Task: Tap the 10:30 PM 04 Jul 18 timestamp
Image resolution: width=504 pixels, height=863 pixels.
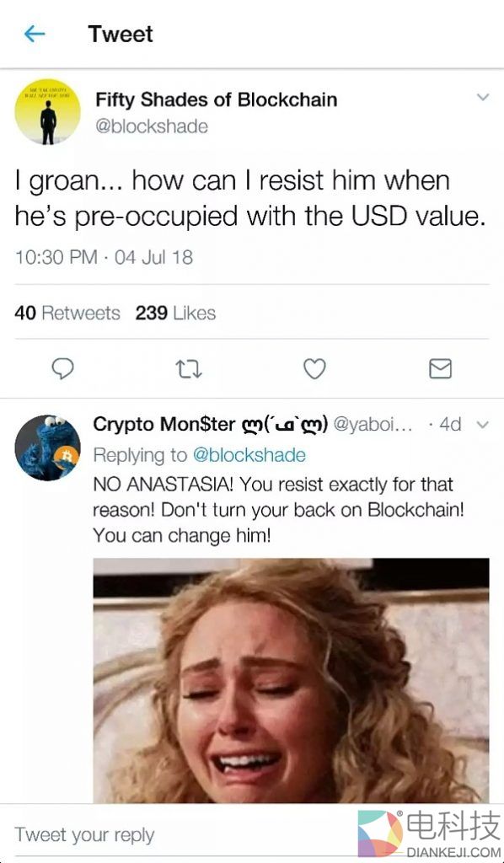Action: pyautogui.click(x=104, y=257)
